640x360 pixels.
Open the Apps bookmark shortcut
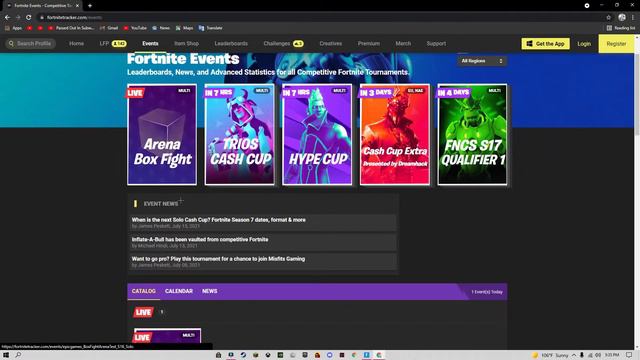click(13, 28)
